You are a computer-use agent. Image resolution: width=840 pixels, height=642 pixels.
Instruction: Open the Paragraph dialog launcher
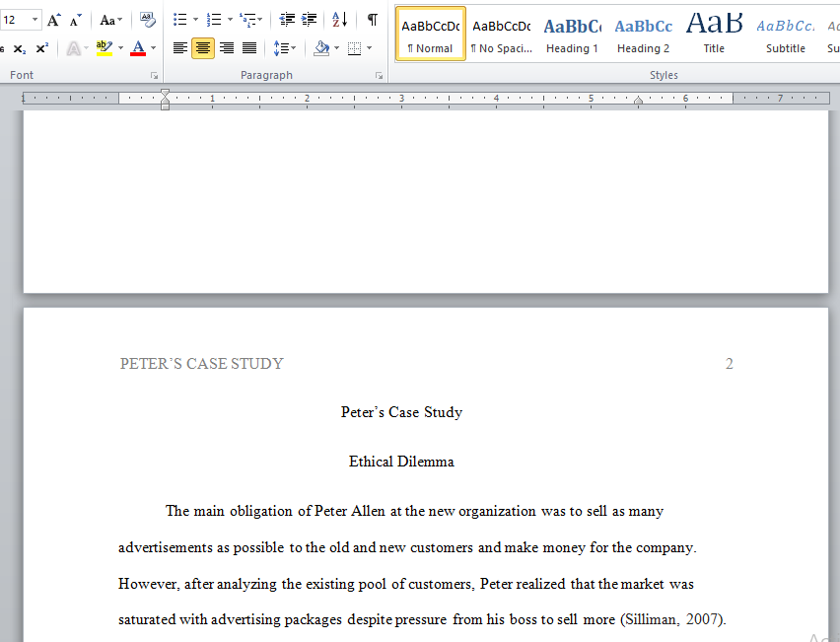click(x=380, y=76)
